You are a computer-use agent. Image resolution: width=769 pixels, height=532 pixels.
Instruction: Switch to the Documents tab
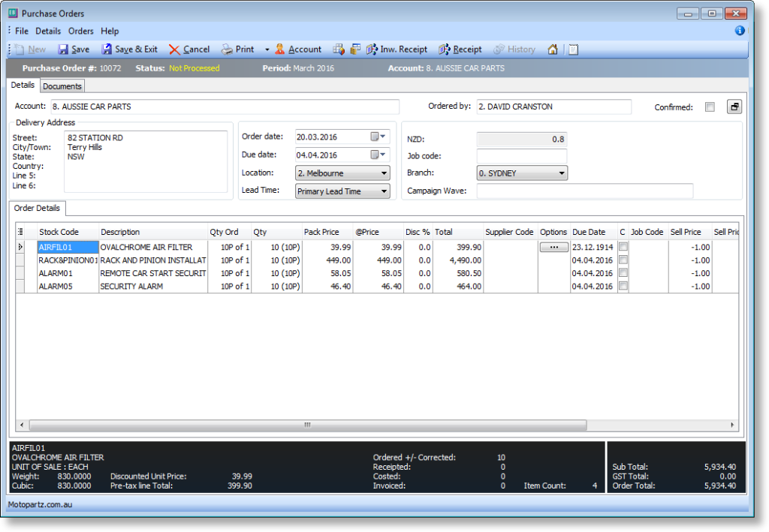coord(62,86)
